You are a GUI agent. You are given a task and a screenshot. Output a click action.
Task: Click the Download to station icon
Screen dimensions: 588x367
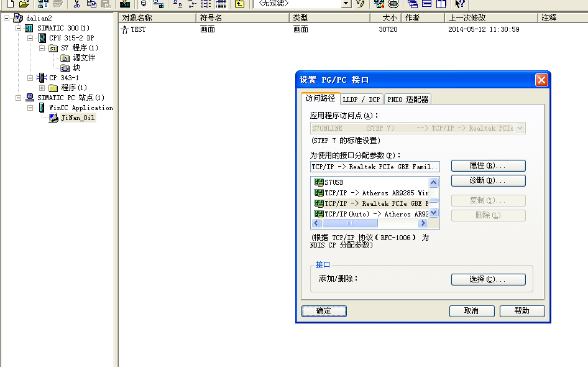tap(124, 5)
